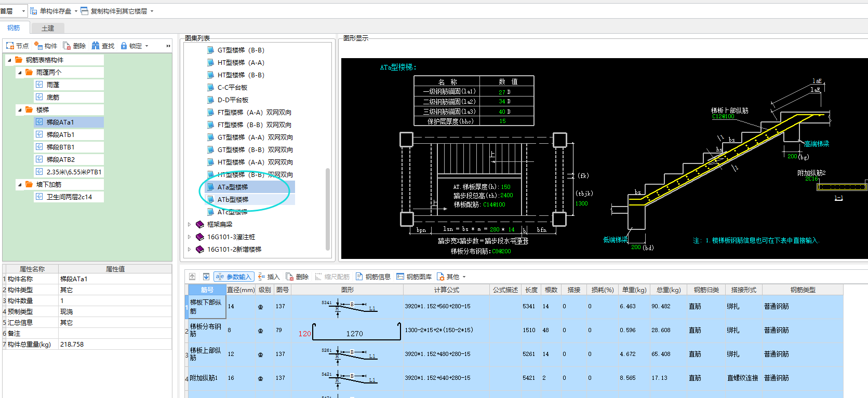
Task: Select the 底筋 component icon
Action: coord(39,97)
